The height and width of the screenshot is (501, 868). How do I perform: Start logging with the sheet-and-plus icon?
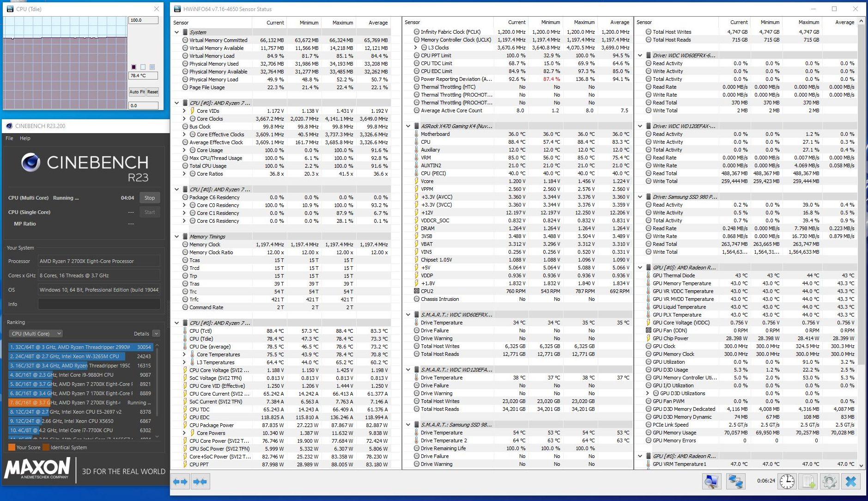pyautogui.click(x=808, y=482)
